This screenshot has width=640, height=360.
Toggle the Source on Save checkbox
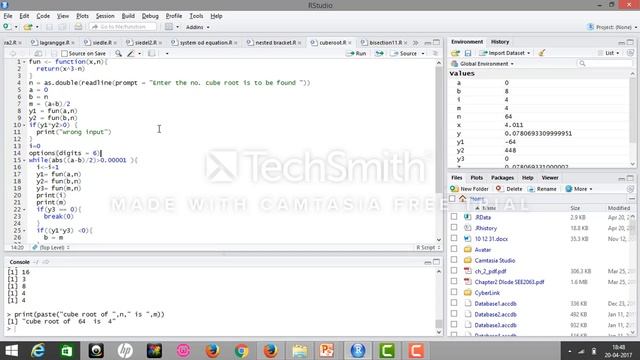tap(64, 53)
